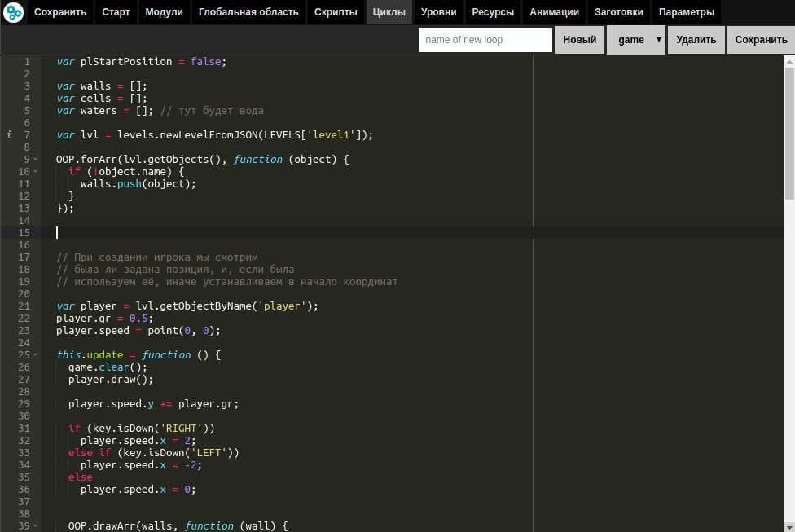Save the loop with right Сохранить button
Viewport: 795px width, 532px height.
point(761,40)
